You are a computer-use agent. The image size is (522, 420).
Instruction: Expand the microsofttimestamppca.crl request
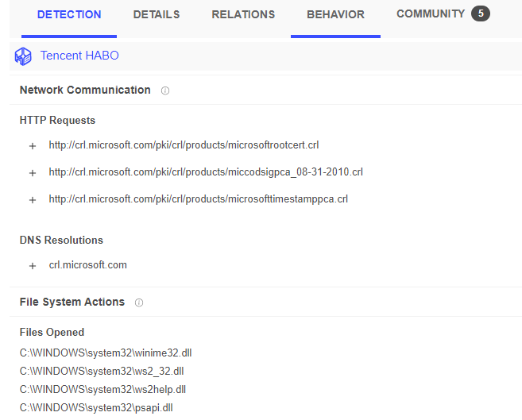coord(33,200)
